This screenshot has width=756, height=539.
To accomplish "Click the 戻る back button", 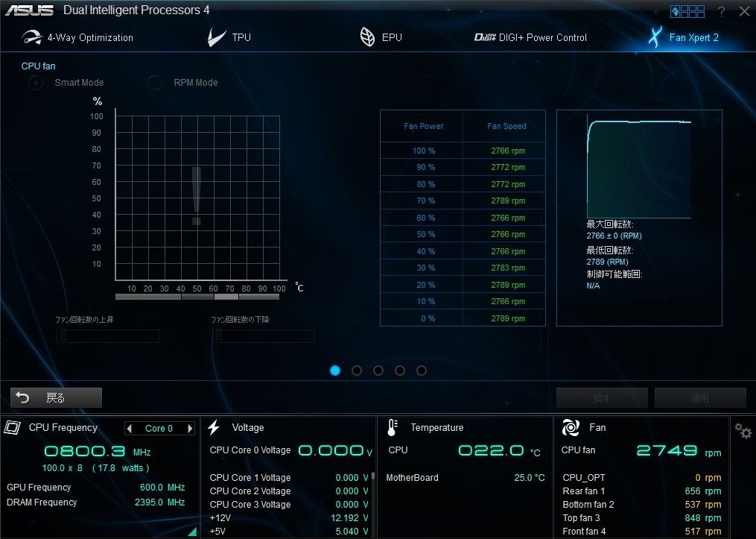I will point(56,397).
